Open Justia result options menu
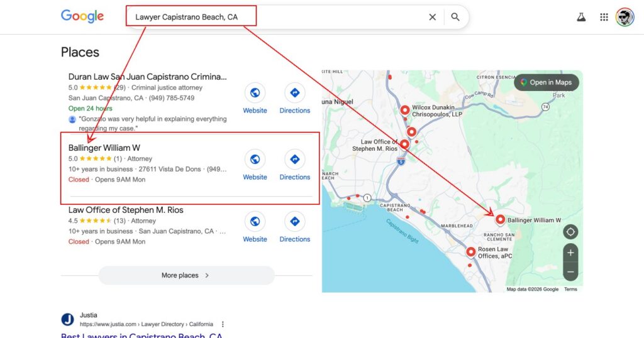 [x=223, y=324]
